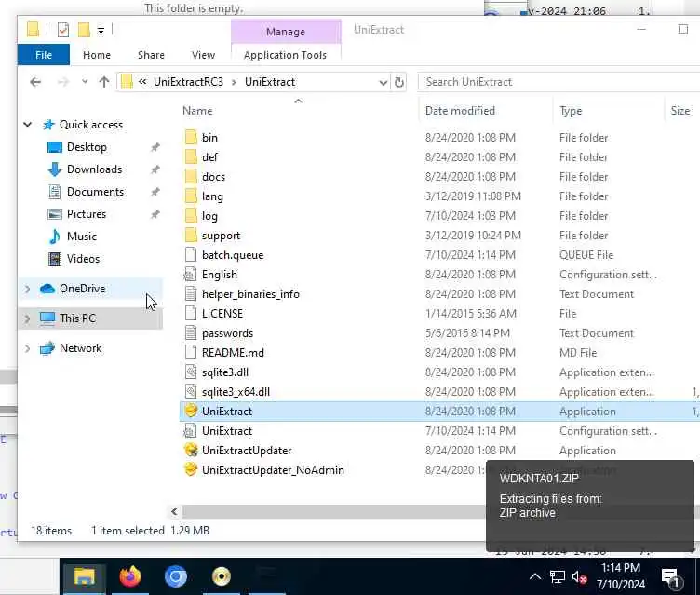Refresh the UniExtract folder view
Screen dimensions: 700x595
[399, 82]
